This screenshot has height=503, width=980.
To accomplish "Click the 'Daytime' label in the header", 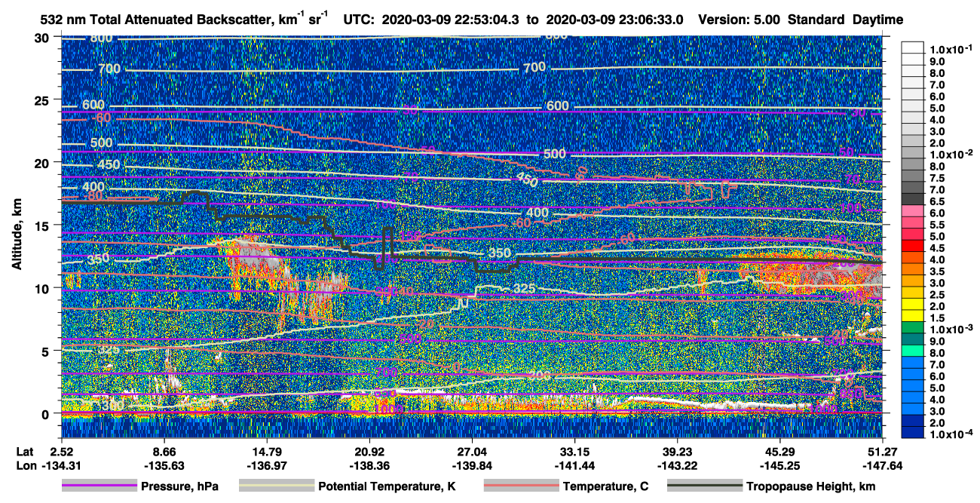I will tap(878, 20).
